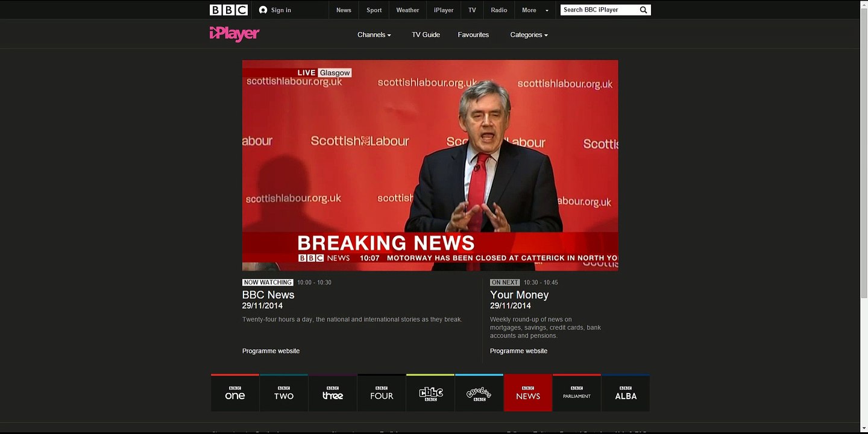Select the BBC Four channel icon
The width and height of the screenshot is (868, 434).
tap(382, 393)
